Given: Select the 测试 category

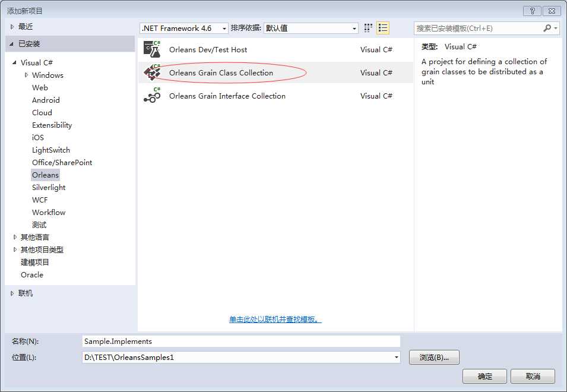Looking at the screenshot, I should [39, 225].
